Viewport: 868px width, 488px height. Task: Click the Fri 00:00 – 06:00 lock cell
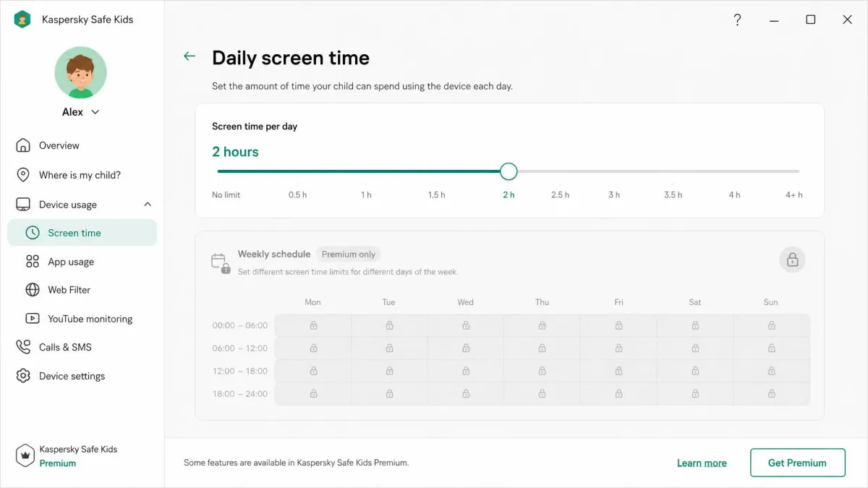point(618,325)
